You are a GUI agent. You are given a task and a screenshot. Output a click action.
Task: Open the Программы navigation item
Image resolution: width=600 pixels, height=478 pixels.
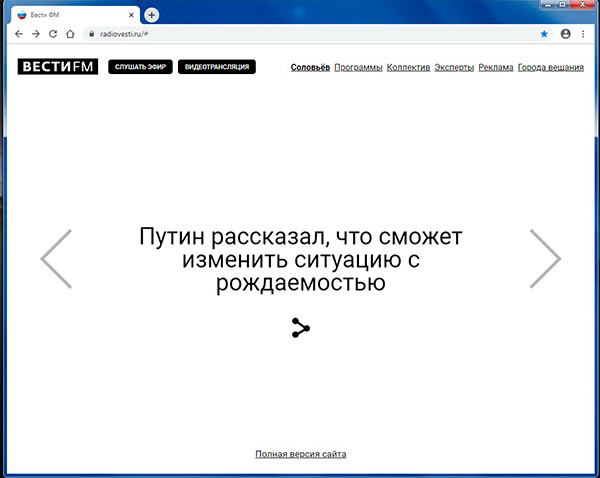(358, 68)
